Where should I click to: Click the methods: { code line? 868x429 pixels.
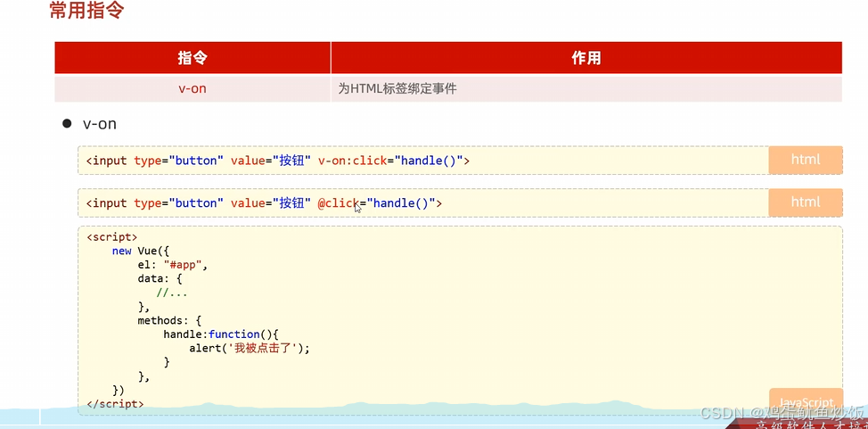coord(170,320)
